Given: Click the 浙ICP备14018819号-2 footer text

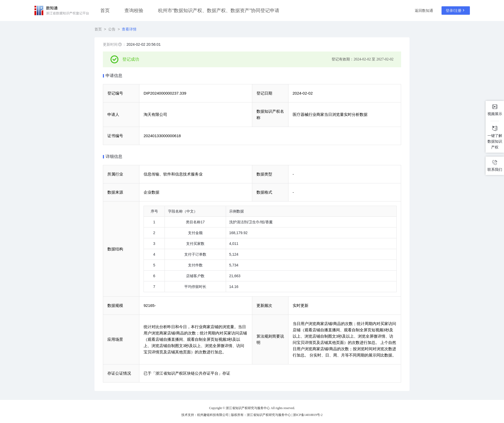Looking at the screenshot, I should [308, 415].
